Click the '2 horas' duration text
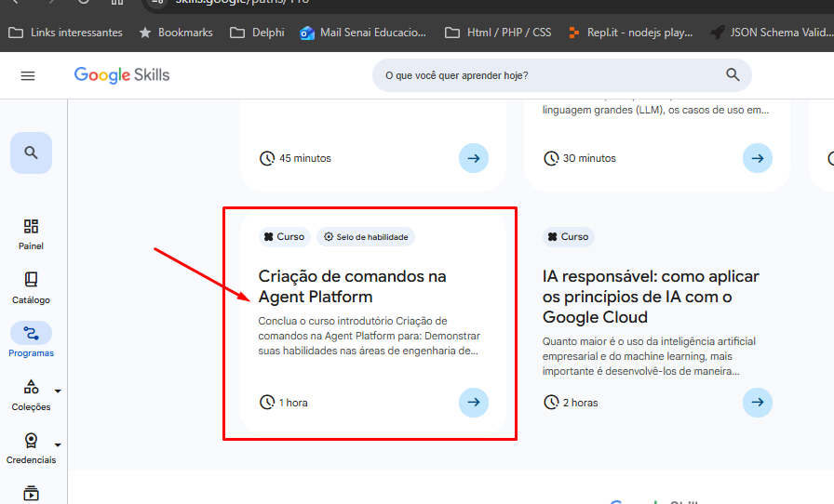 click(580, 403)
